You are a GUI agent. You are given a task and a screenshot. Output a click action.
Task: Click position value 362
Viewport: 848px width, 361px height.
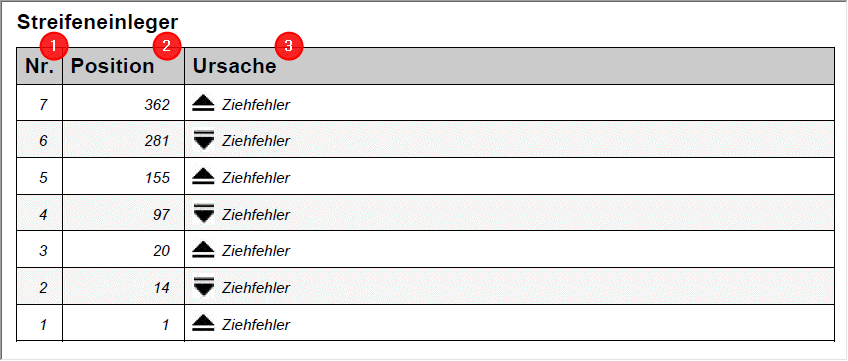[x=157, y=105]
